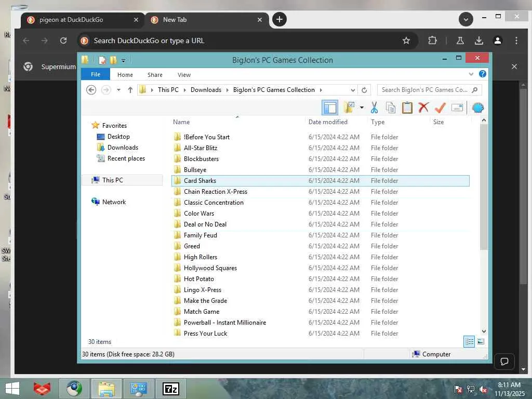
Task: Click the blue shell icon
Action: (478, 108)
